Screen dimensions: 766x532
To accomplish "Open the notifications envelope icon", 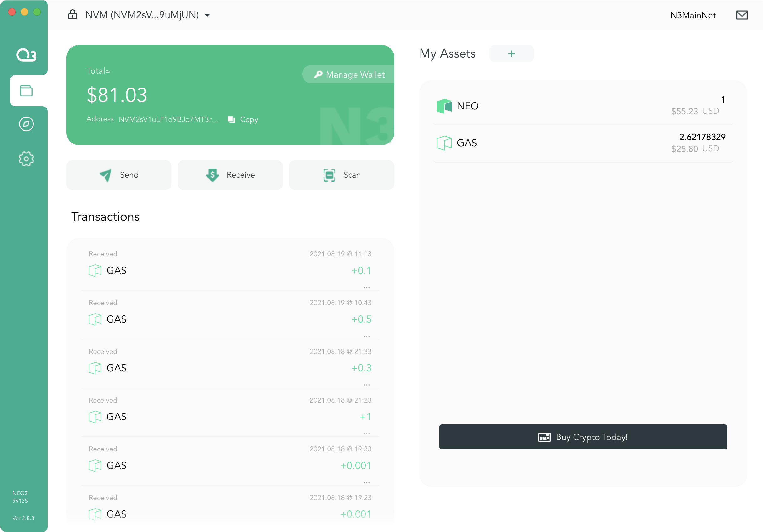I will click(741, 15).
